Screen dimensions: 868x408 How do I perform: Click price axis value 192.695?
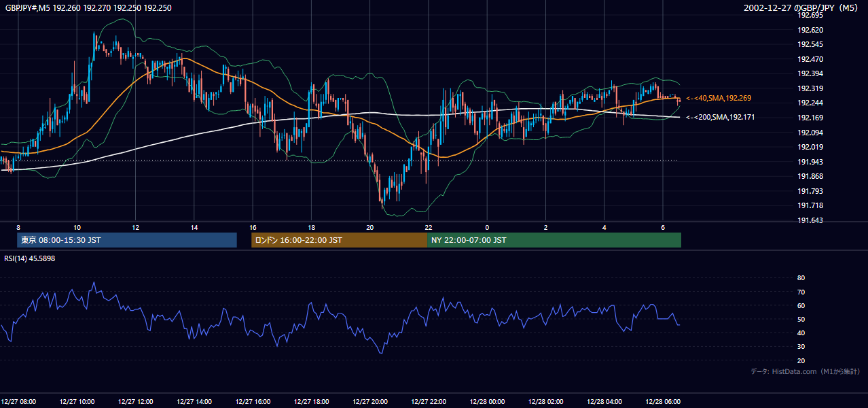click(810, 15)
